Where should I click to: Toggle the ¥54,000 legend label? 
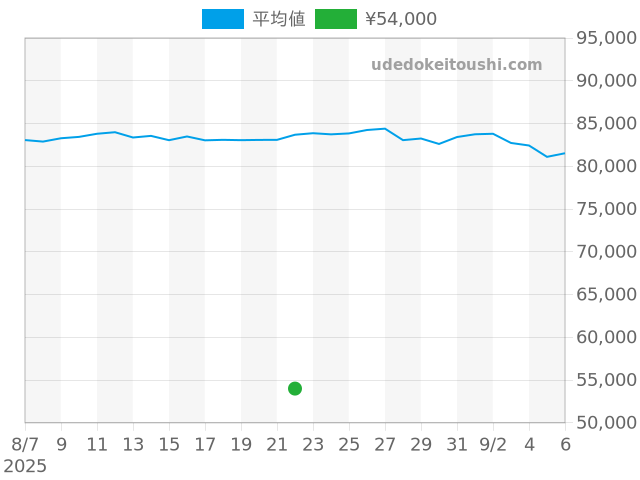tap(401, 19)
